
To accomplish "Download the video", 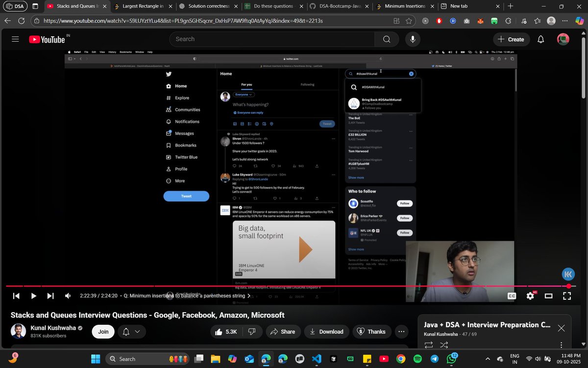I will click(326, 332).
